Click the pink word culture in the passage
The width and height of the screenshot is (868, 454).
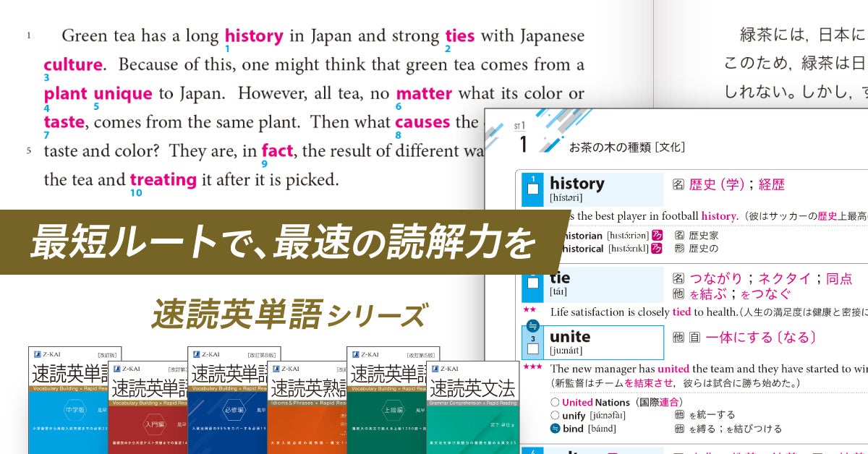tap(72, 64)
